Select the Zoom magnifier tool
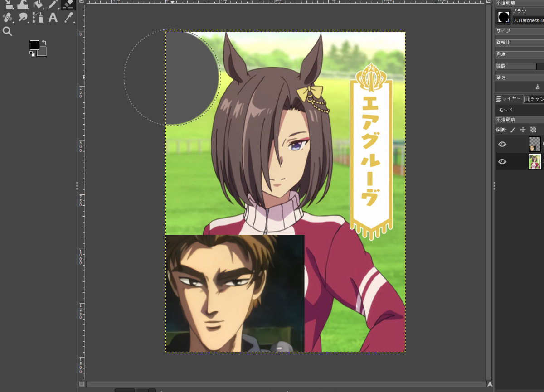Image resolution: width=544 pixels, height=392 pixels. coord(8,31)
